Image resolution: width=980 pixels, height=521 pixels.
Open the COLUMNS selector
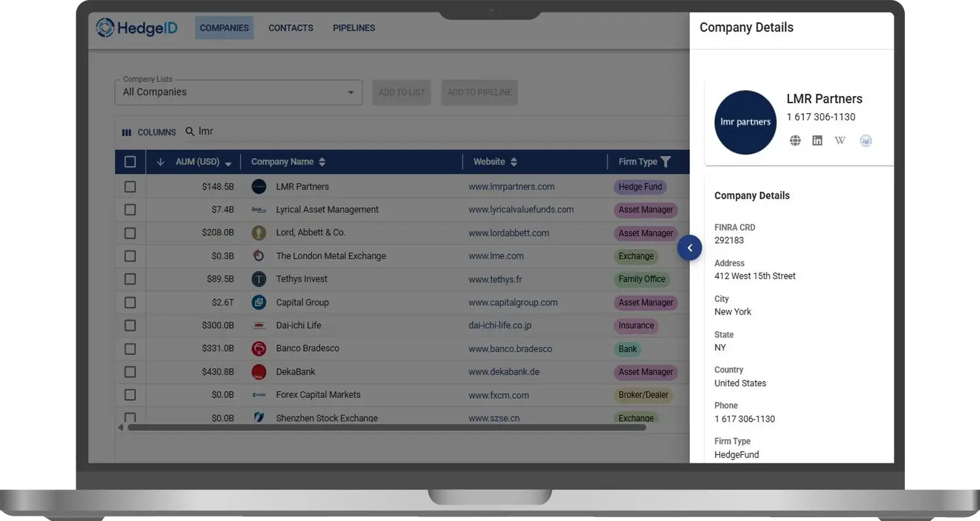click(149, 132)
